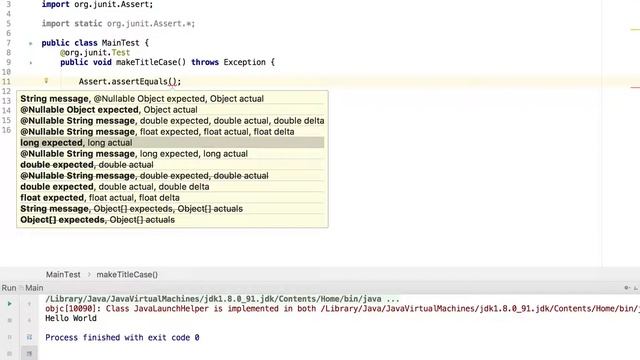The height and width of the screenshot is (360, 640).
Task: Click line number 11 in gutter
Action: point(6,82)
